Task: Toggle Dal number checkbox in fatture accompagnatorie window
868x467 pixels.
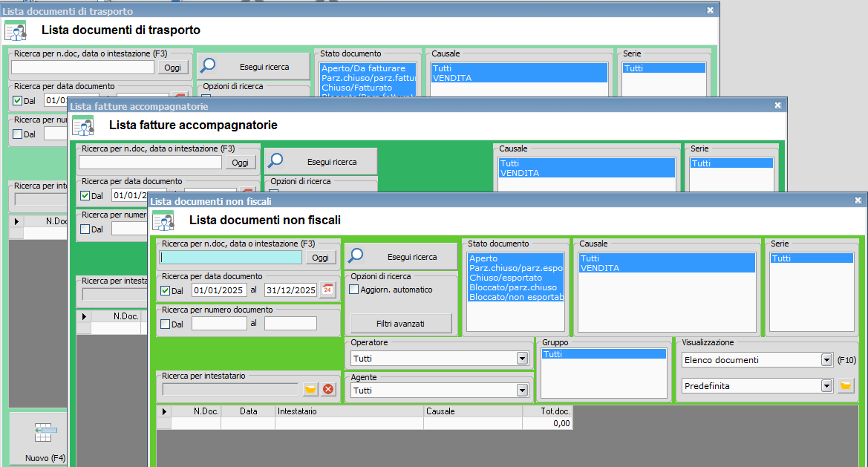Action: click(x=85, y=229)
